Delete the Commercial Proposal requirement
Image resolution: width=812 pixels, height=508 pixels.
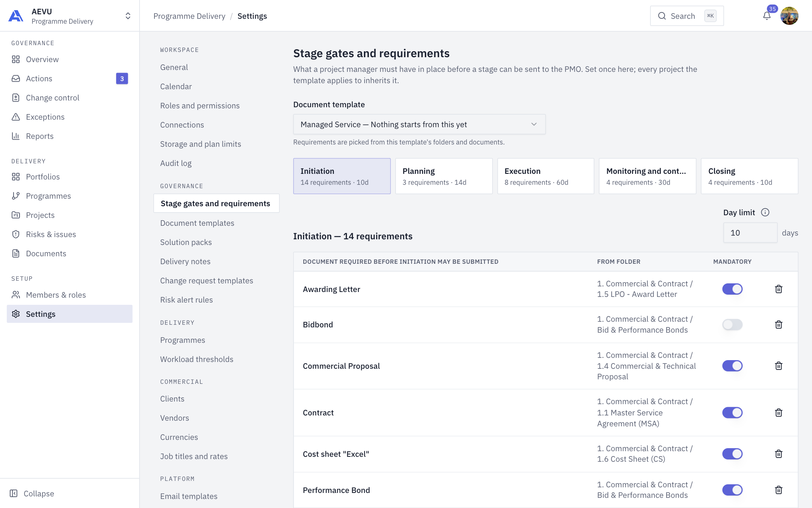tap(779, 366)
